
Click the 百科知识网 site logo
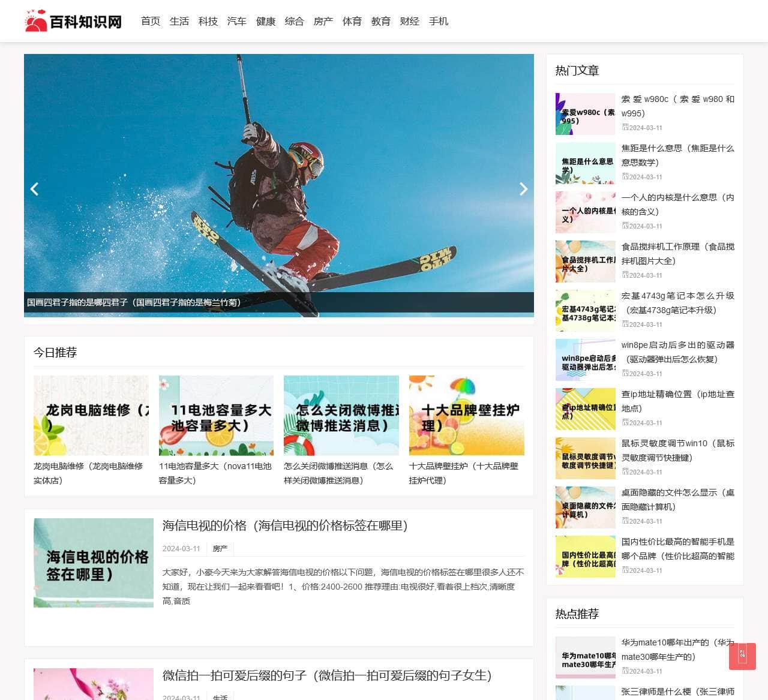click(x=73, y=20)
